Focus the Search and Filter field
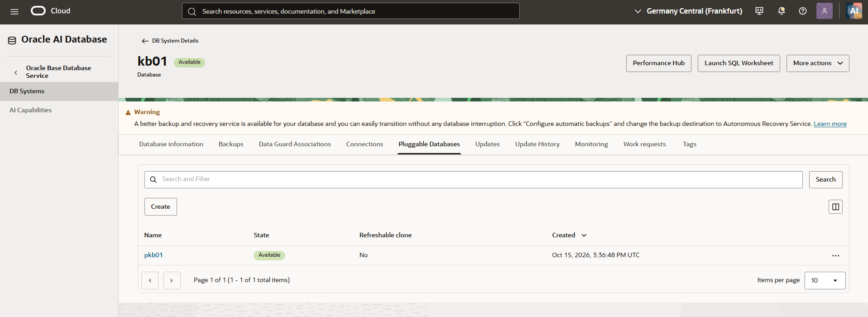 coord(474,180)
